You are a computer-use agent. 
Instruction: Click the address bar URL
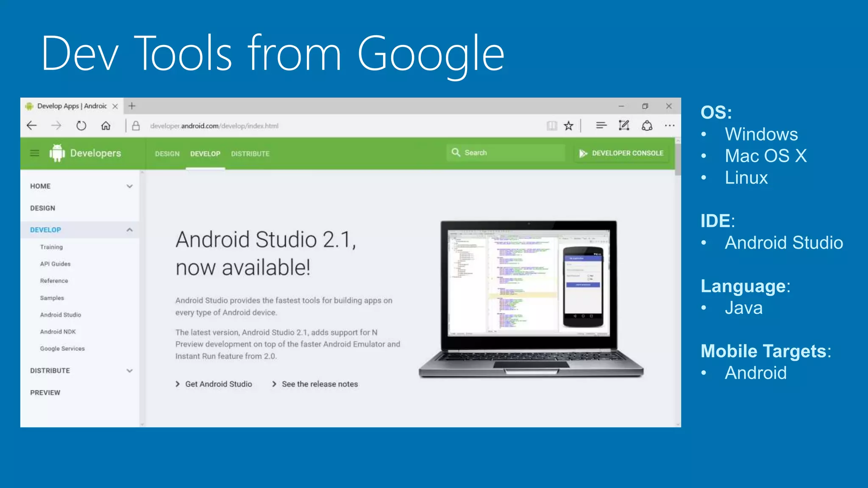214,126
